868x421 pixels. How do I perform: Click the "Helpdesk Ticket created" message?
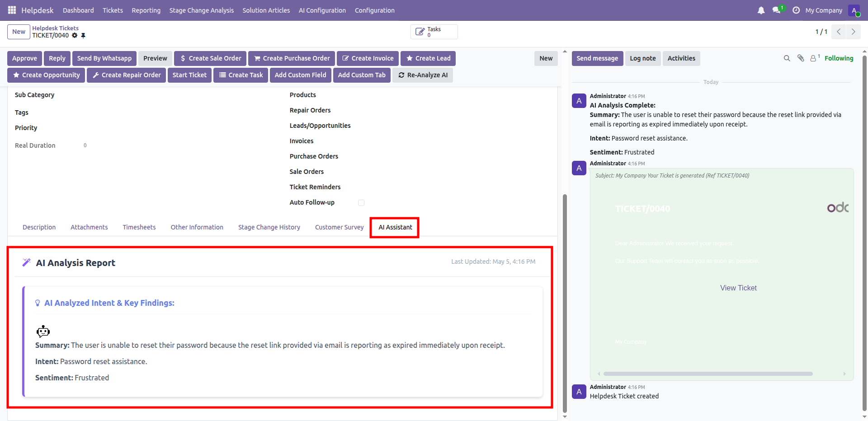tap(624, 396)
